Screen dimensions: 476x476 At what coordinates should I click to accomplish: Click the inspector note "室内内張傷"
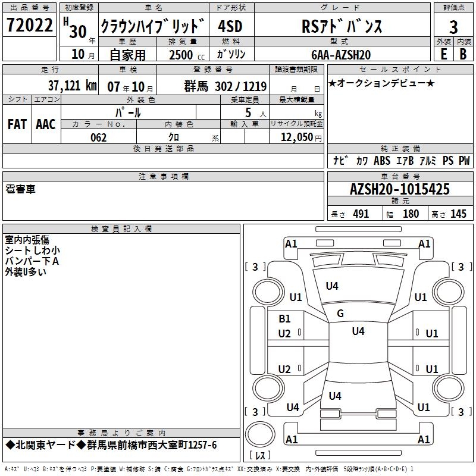click(27, 240)
